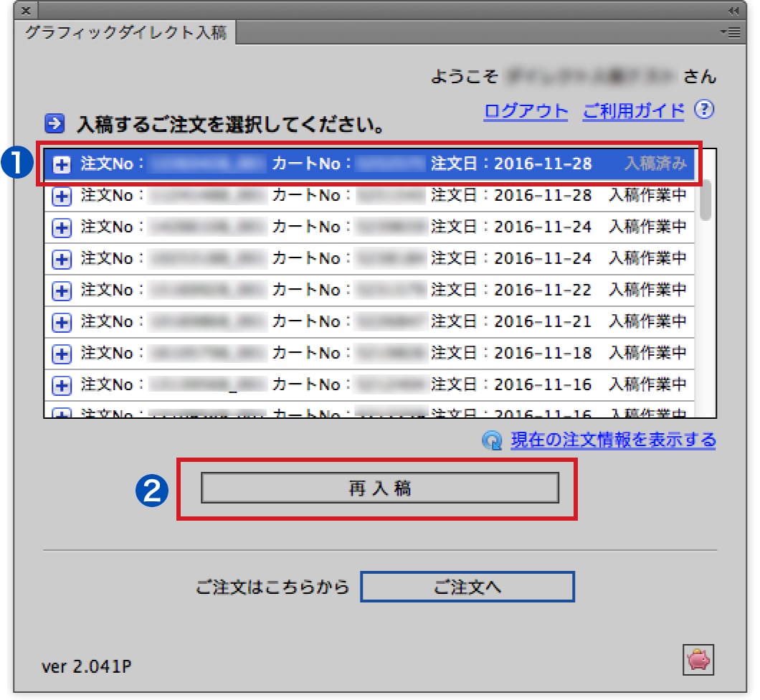Click the blue arrow icon beside 入稿するご注文

tap(54, 125)
